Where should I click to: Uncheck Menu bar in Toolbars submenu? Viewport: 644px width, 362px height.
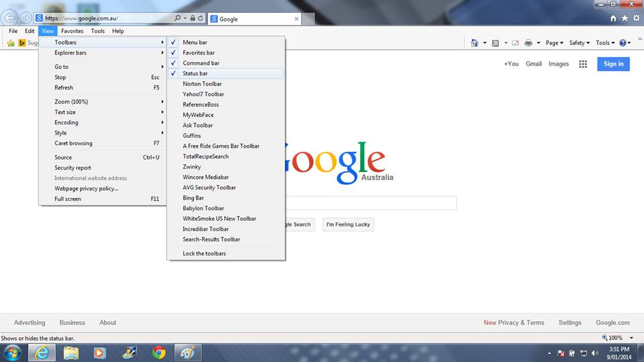pos(225,42)
